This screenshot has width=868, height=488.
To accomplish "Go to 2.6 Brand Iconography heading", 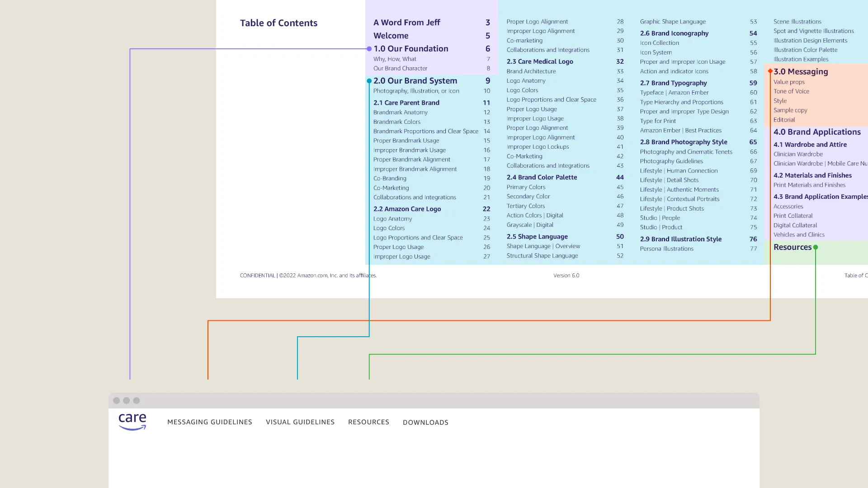I will (x=674, y=33).
